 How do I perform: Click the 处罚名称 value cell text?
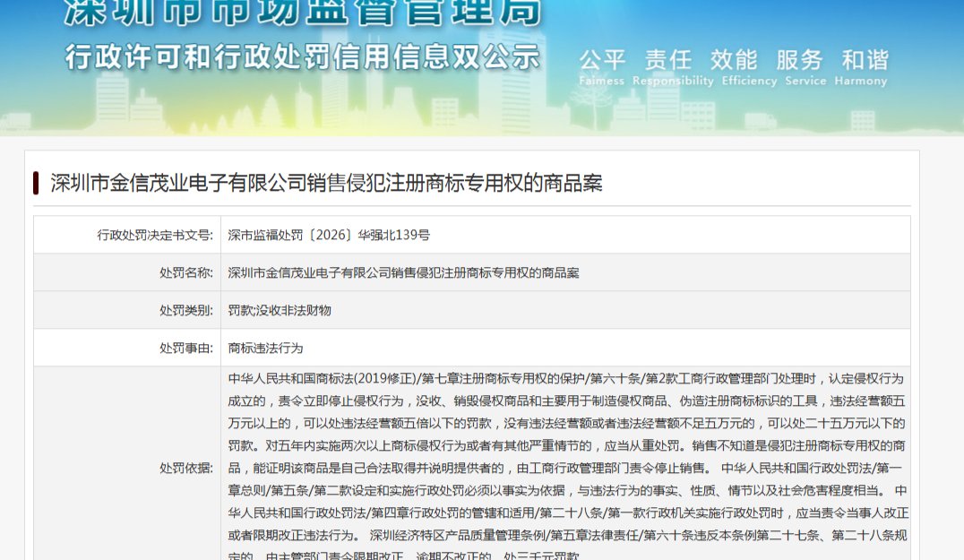[403, 272]
